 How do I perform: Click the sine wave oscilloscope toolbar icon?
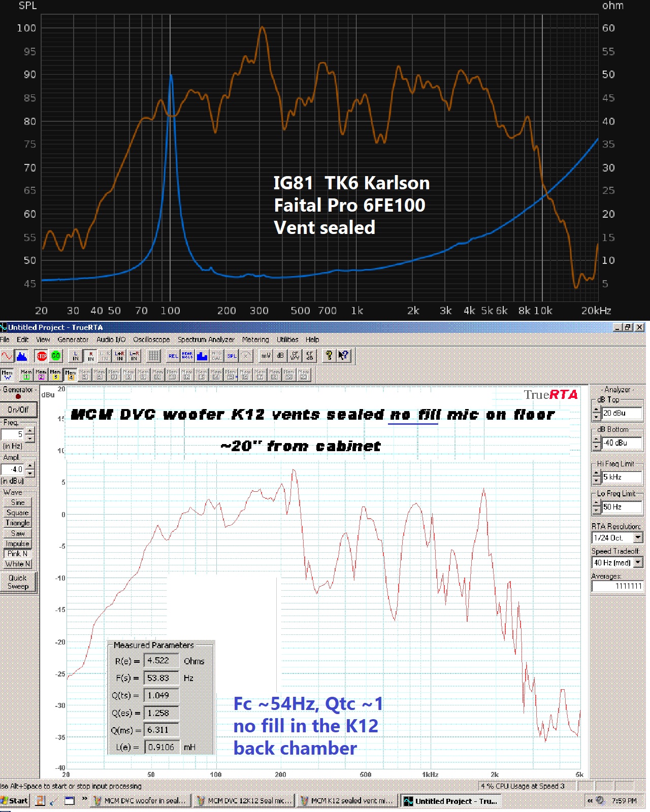7,356
